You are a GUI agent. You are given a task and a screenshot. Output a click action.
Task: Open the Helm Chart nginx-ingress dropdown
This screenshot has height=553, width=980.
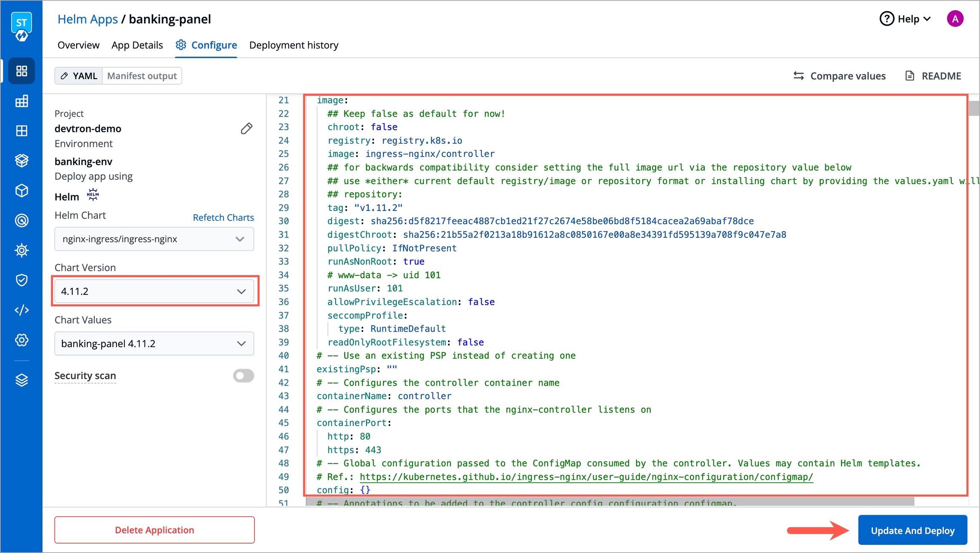[x=154, y=239]
